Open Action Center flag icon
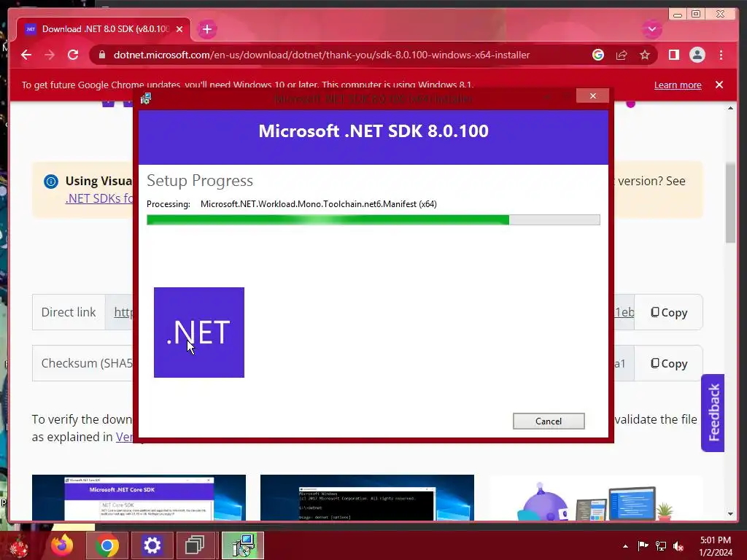Screen dimensions: 747x560 (643, 545)
